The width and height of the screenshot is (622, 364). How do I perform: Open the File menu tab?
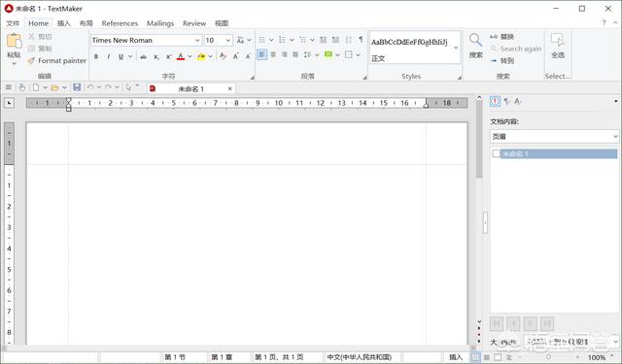[x=13, y=23]
